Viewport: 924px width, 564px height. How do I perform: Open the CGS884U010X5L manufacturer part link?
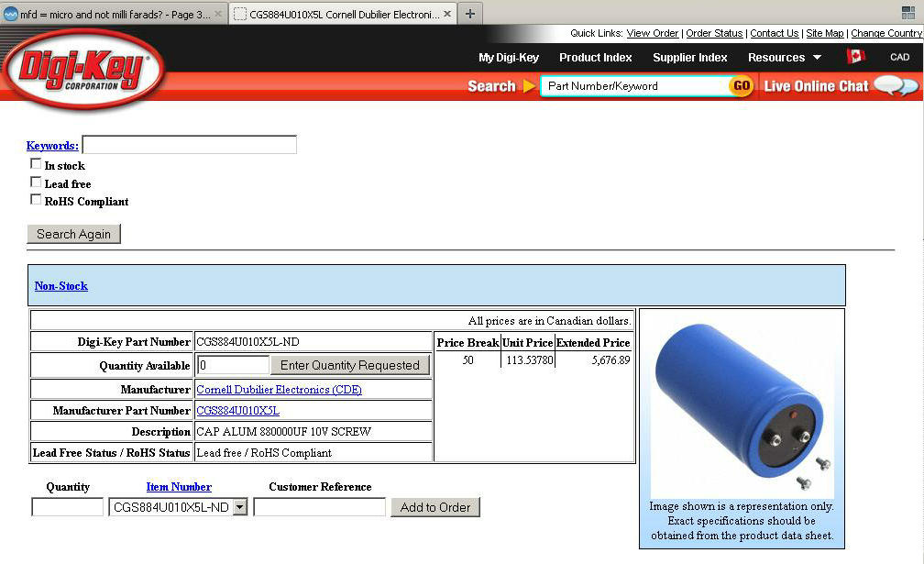point(237,410)
